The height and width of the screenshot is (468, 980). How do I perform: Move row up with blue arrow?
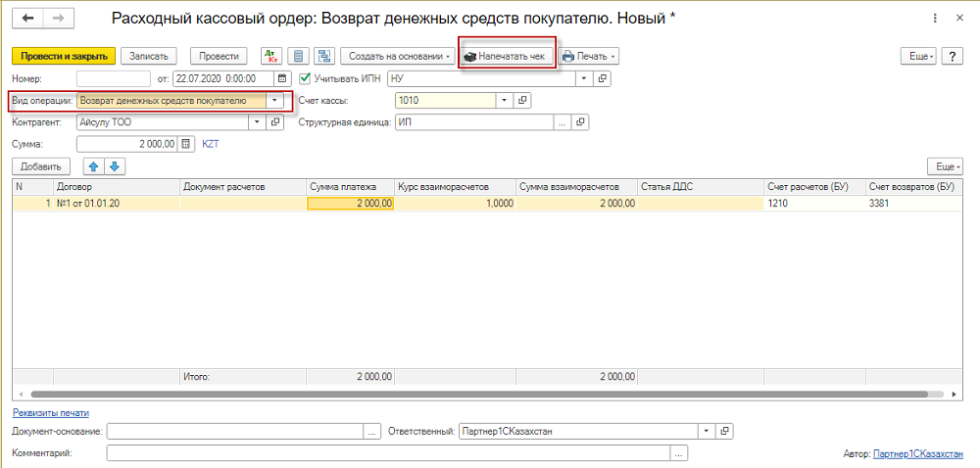tap(94, 166)
